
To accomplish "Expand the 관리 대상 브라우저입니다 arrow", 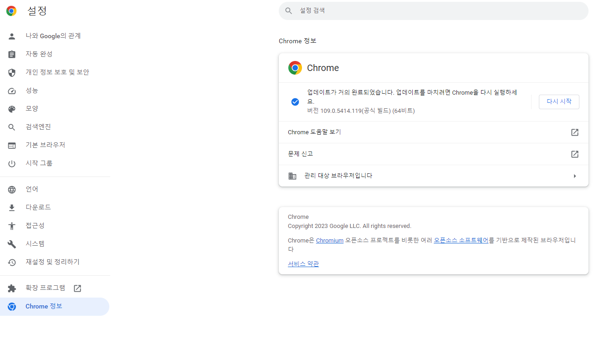I will pyautogui.click(x=575, y=176).
